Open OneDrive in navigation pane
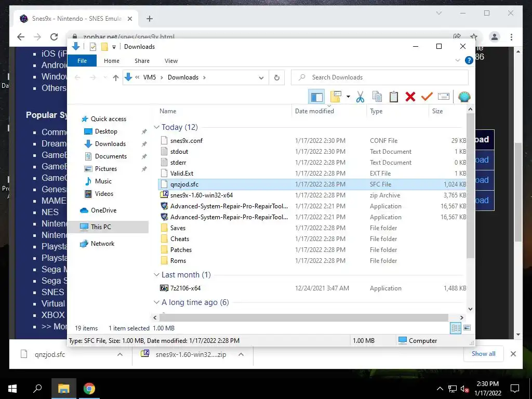The image size is (532, 399). point(103,210)
